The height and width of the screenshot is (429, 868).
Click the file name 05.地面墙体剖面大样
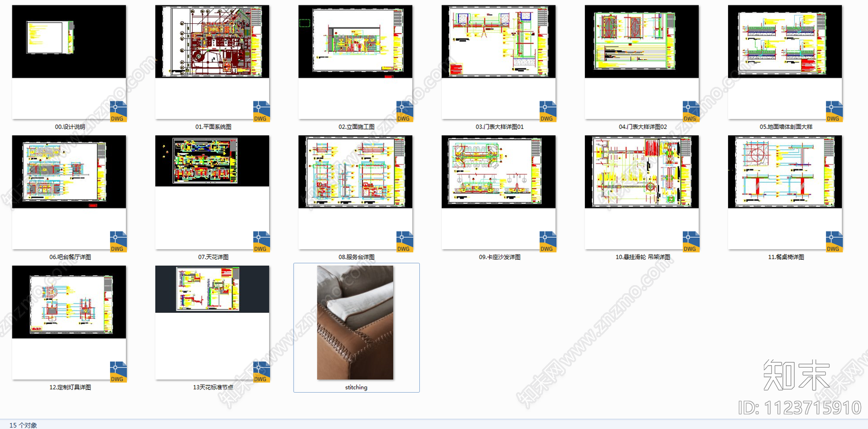point(786,127)
